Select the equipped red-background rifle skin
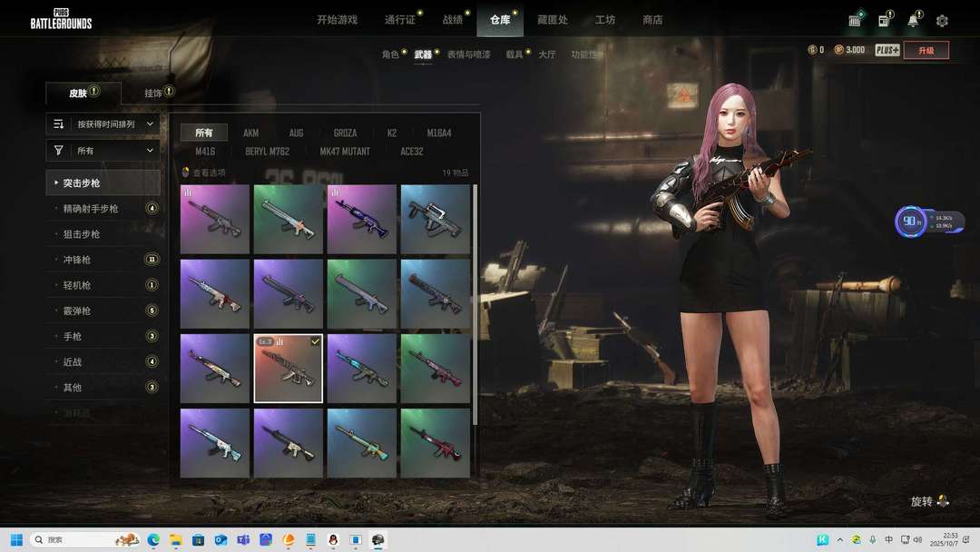980x552 pixels. click(289, 369)
